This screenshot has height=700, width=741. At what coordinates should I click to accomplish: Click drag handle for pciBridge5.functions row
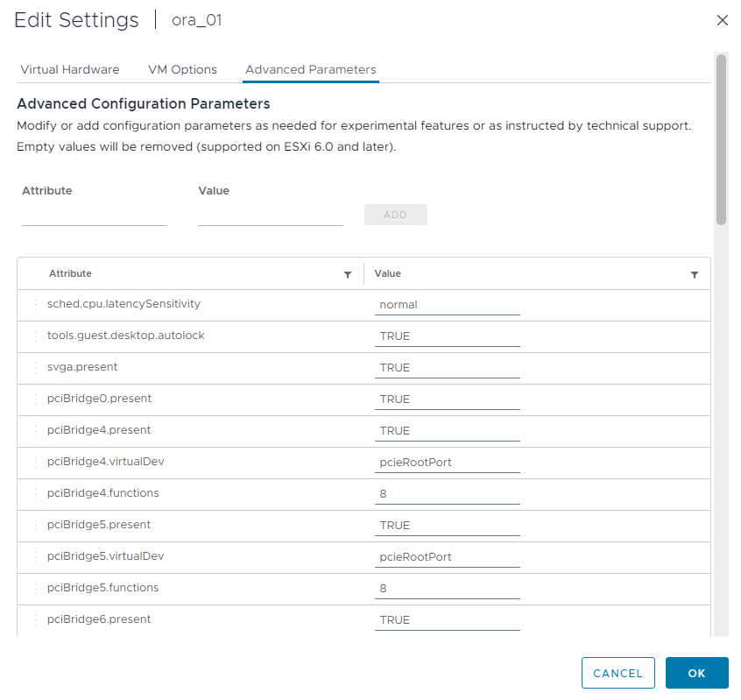coord(36,589)
